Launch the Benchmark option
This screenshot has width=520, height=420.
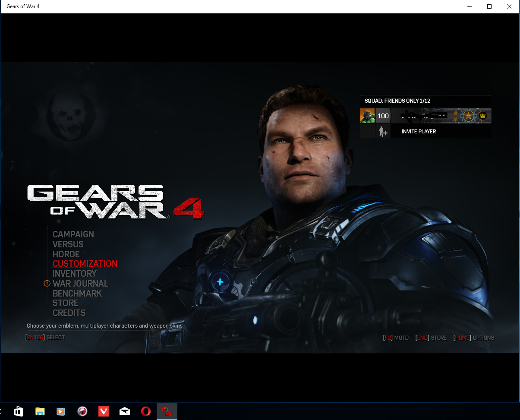coord(77,293)
